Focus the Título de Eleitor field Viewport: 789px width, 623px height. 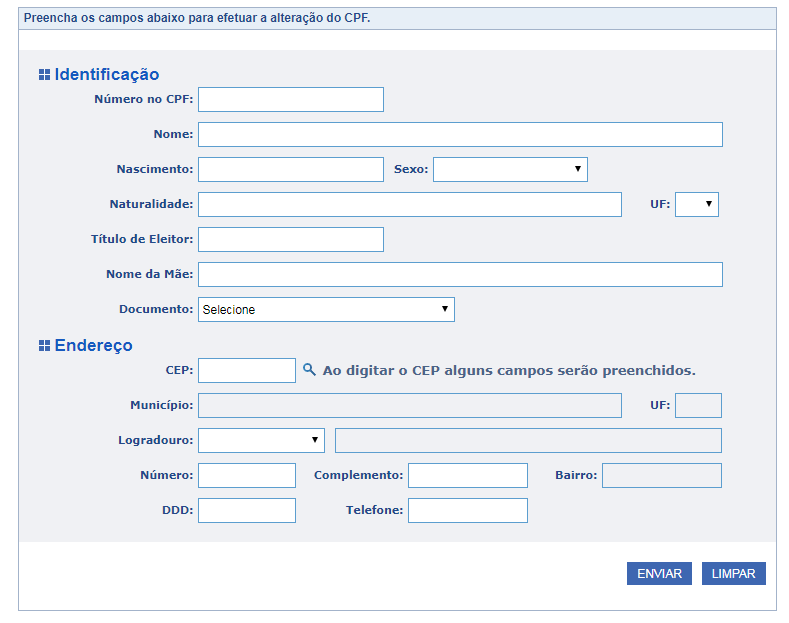coord(291,239)
